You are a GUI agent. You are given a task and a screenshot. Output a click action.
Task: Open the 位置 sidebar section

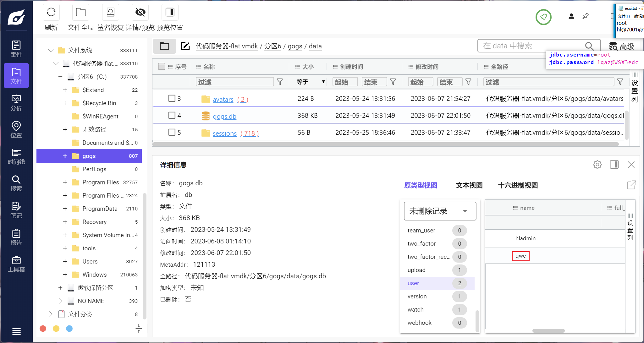(x=16, y=129)
